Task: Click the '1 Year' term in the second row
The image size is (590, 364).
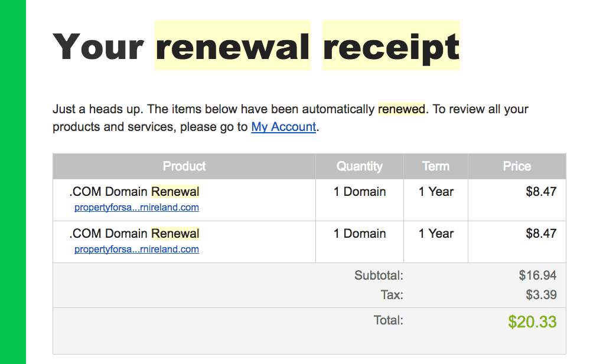Action: point(436,234)
